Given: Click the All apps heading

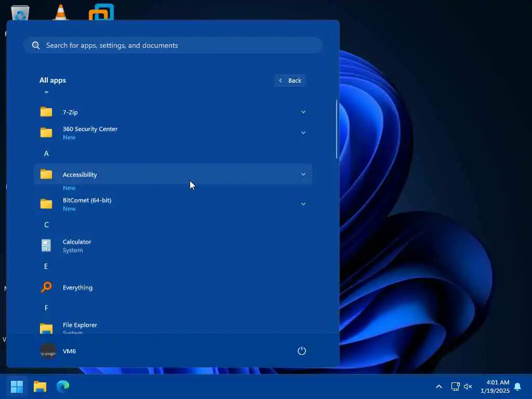Looking at the screenshot, I should [52, 81].
